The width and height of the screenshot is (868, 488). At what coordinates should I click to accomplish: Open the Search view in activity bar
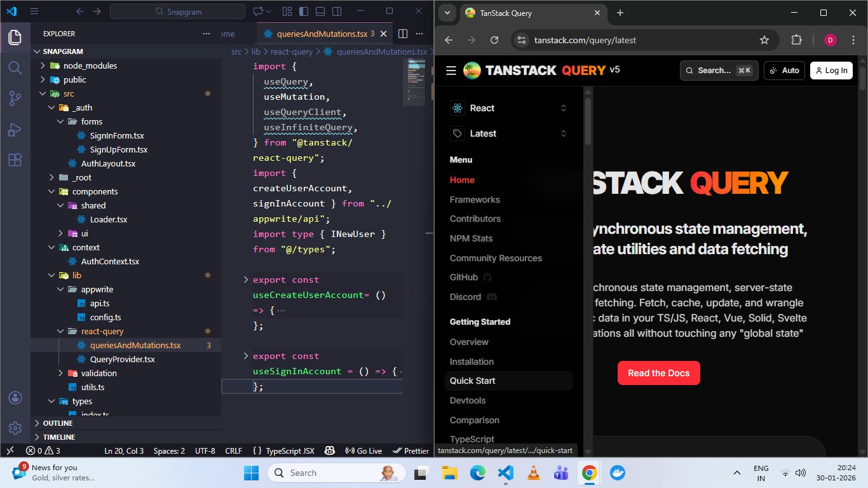tap(15, 67)
